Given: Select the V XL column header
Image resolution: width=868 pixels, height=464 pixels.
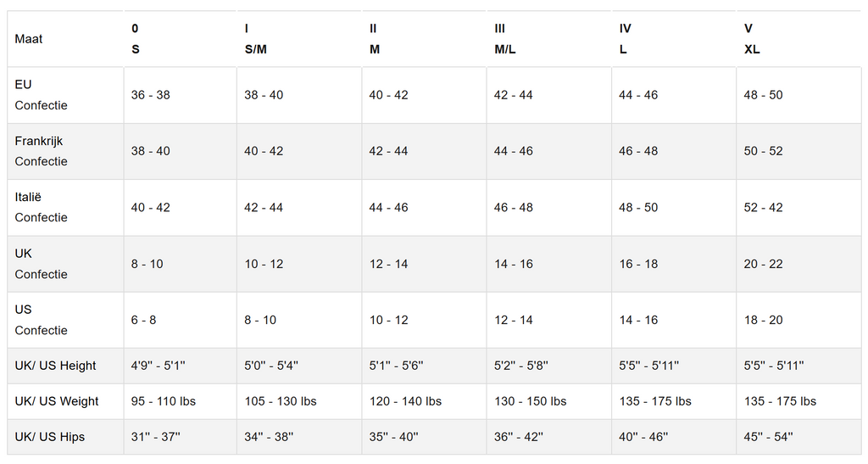Looking at the screenshot, I should pyautogui.click(x=752, y=39).
